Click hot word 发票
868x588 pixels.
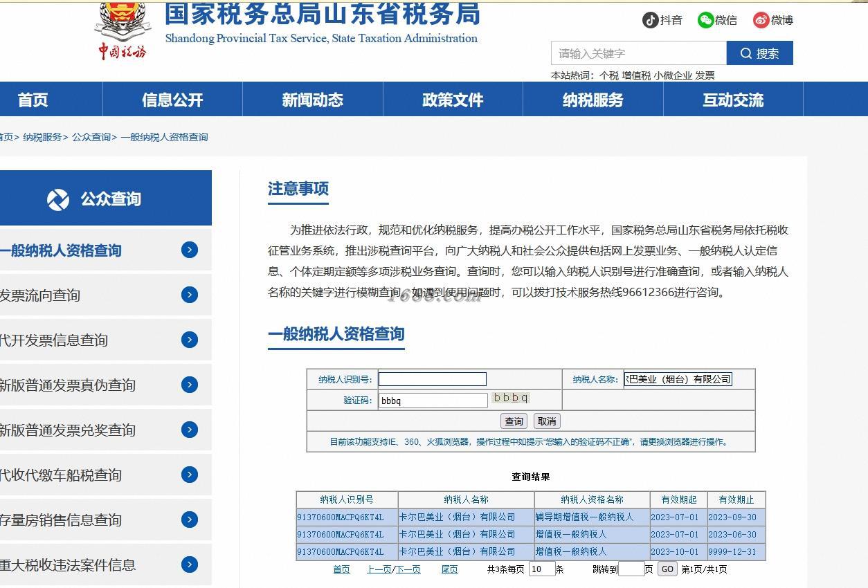tap(705, 76)
